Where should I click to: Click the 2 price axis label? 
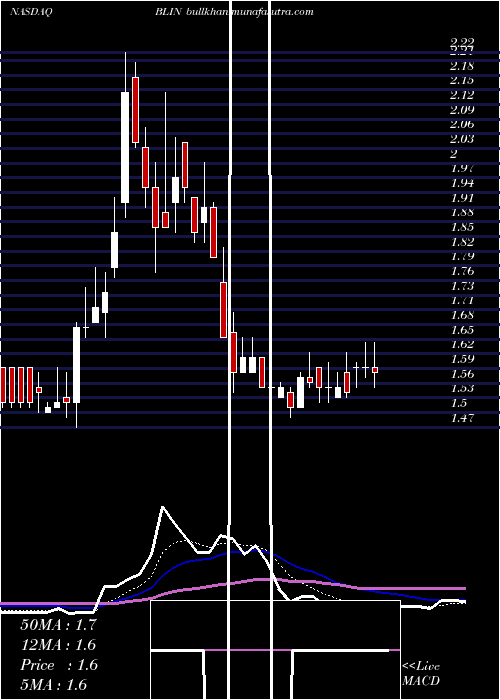(x=454, y=154)
